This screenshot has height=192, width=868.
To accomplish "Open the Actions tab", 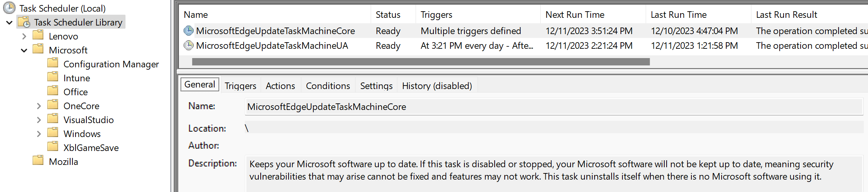I will (280, 86).
